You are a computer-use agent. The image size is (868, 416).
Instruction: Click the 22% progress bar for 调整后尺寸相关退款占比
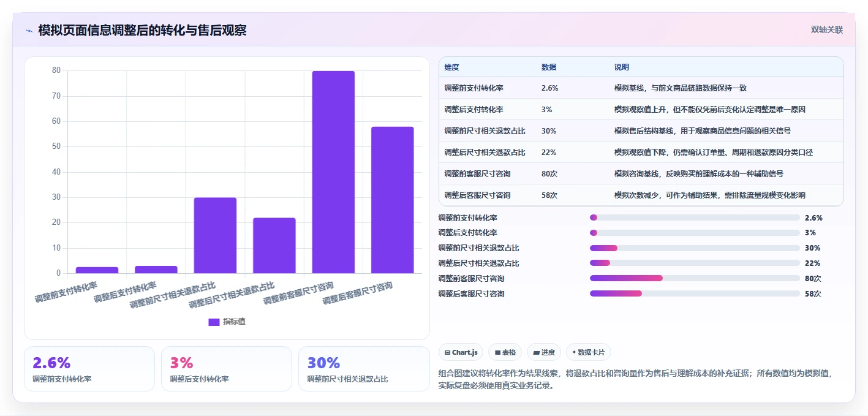(695, 263)
